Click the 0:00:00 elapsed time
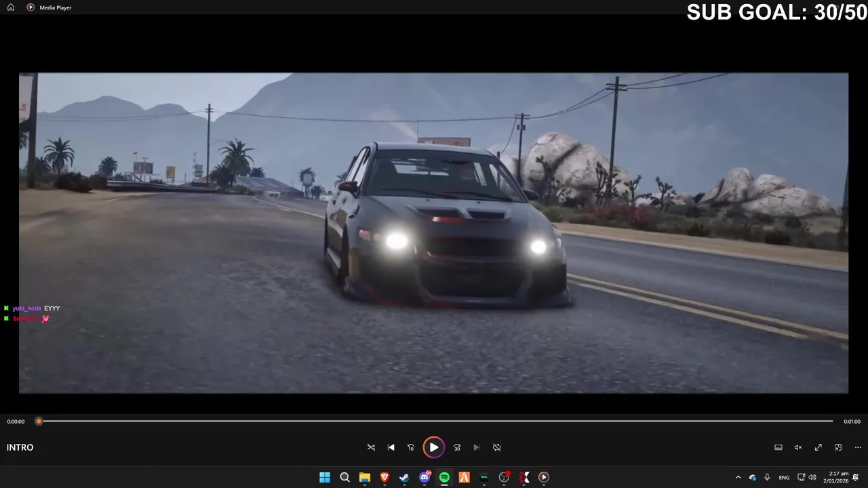 [x=16, y=422]
